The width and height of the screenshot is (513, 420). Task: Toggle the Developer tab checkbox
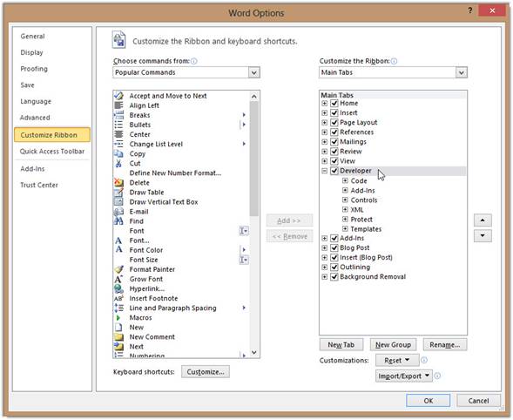pyautogui.click(x=334, y=171)
